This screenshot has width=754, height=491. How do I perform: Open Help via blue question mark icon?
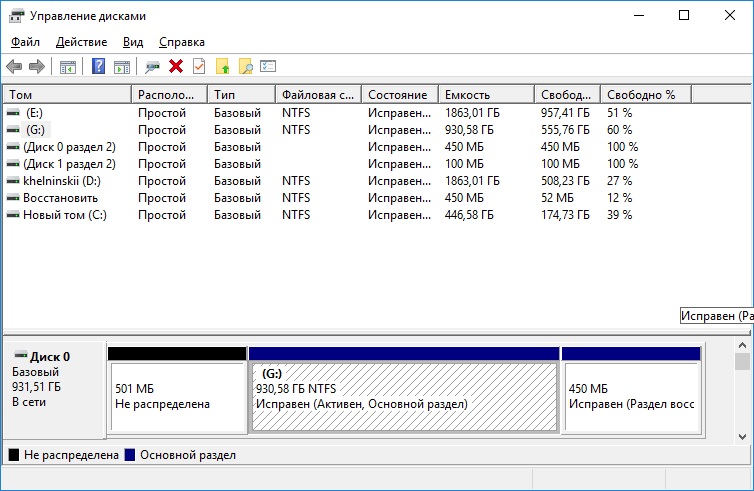tap(99, 66)
